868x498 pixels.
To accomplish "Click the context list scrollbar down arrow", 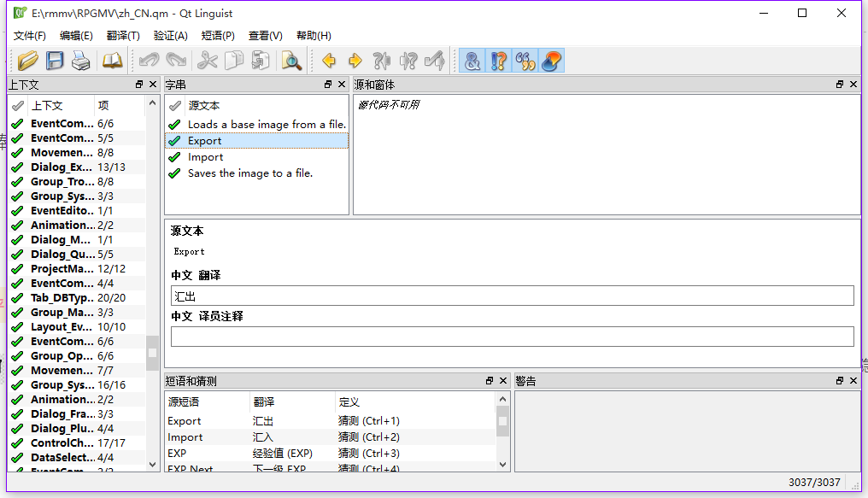I will [153, 465].
